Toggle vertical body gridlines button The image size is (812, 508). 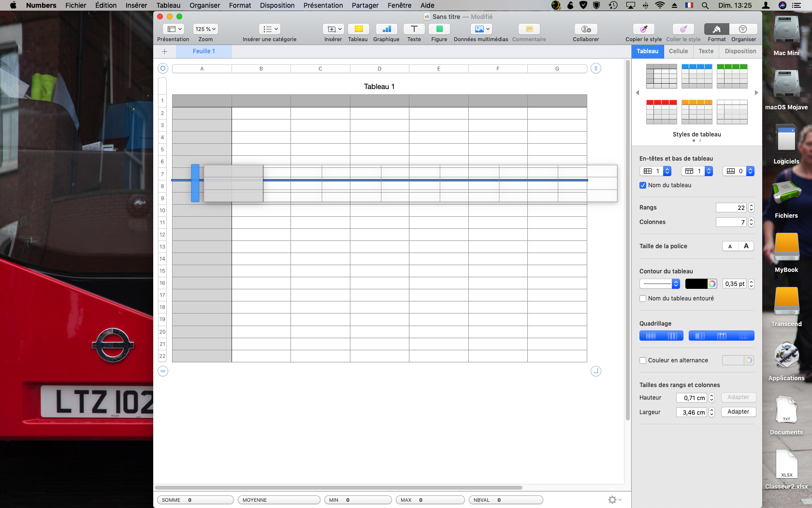click(x=672, y=336)
